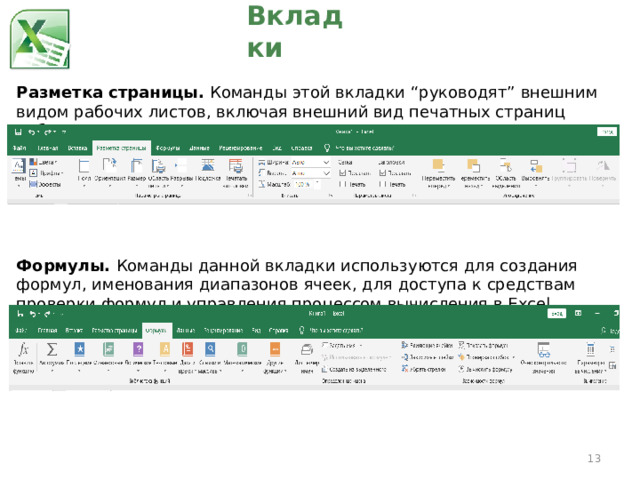
Task: Open Page Setup dialog launcher
Action: coord(249,196)
